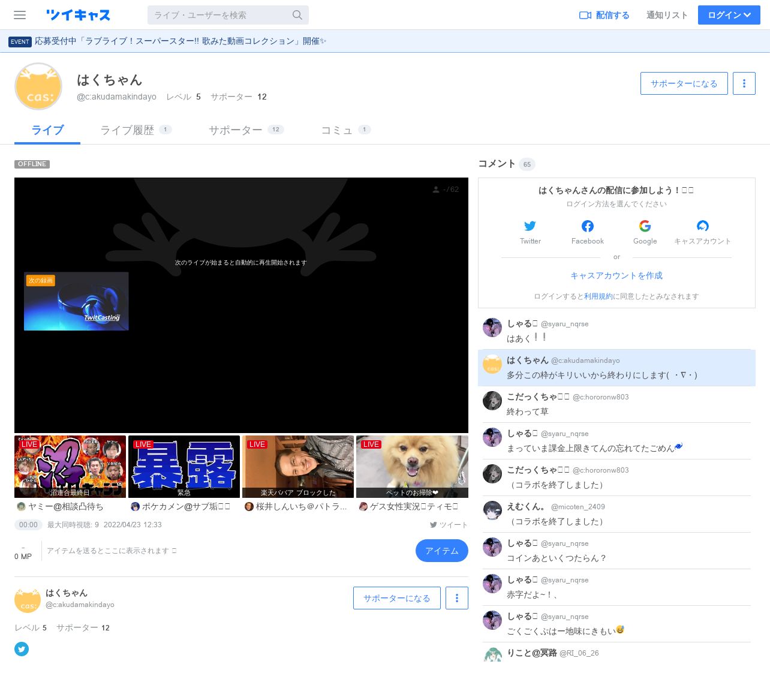The width and height of the screenshot is (770, 700).
Task: Open three-dot menu beside top サポーターになる
Action: 744,83
